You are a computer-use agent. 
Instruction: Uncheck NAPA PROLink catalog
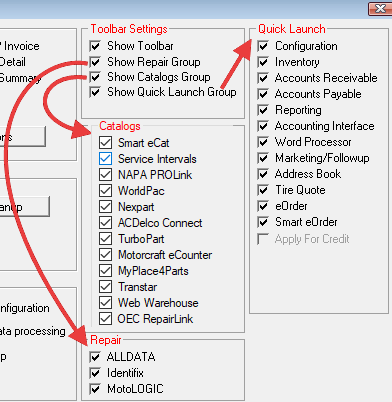point(105,175)
